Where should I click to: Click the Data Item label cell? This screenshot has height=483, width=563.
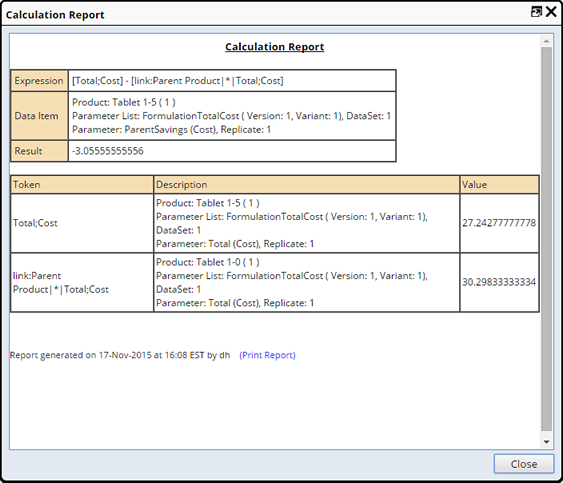point(39,116)
